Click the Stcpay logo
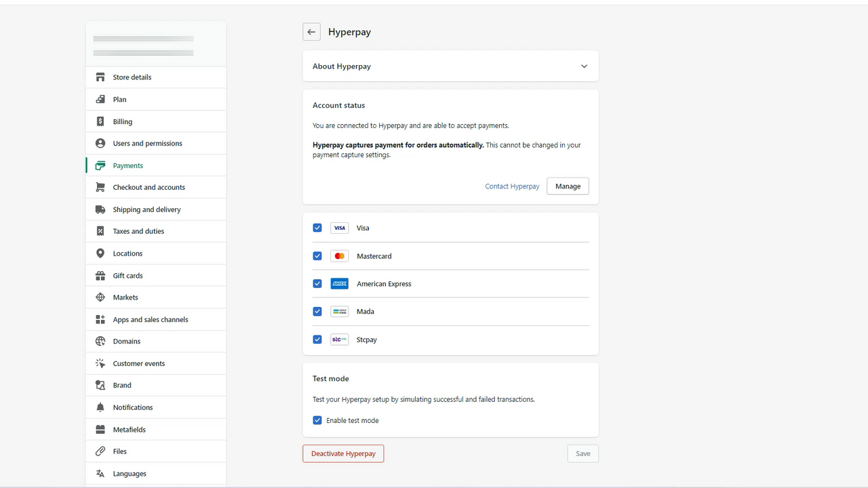Viewport: 868px width, 488px height. 340,340
